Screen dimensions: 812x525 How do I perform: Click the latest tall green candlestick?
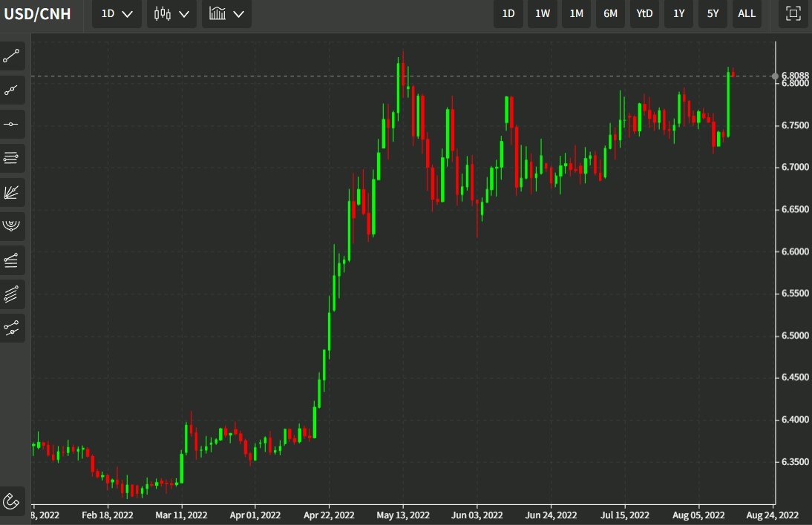click(x=728, y=104)
